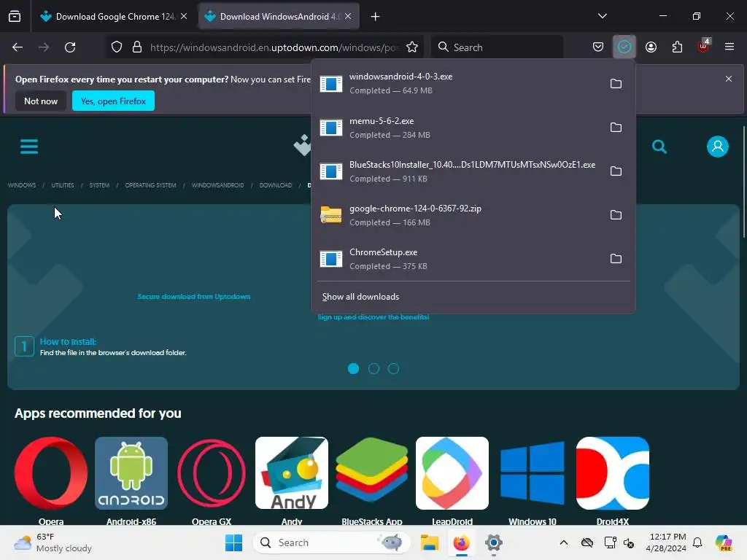Open the Android-x86 app icon
Image resolution: width=747 pixels, height=560 pixels.
click(131, 473)
